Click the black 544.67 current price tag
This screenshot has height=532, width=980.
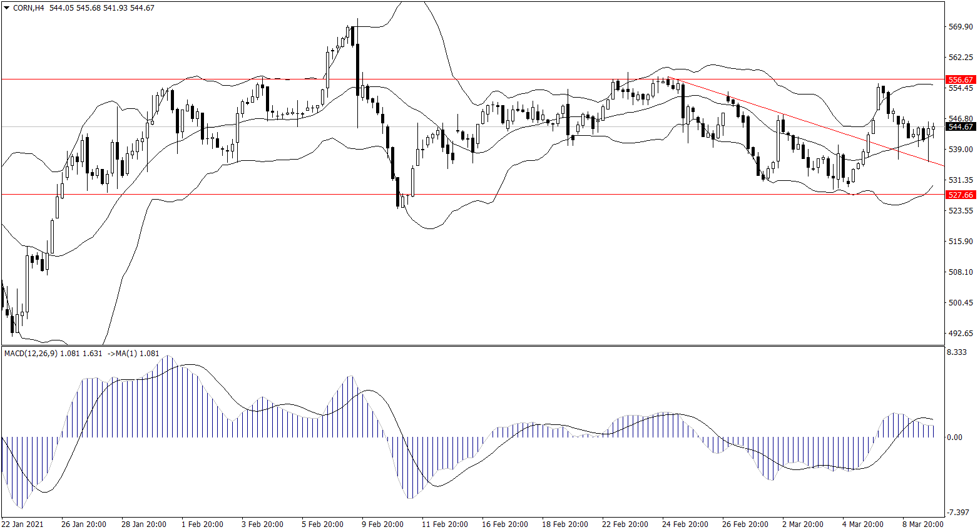pos(961,127)
